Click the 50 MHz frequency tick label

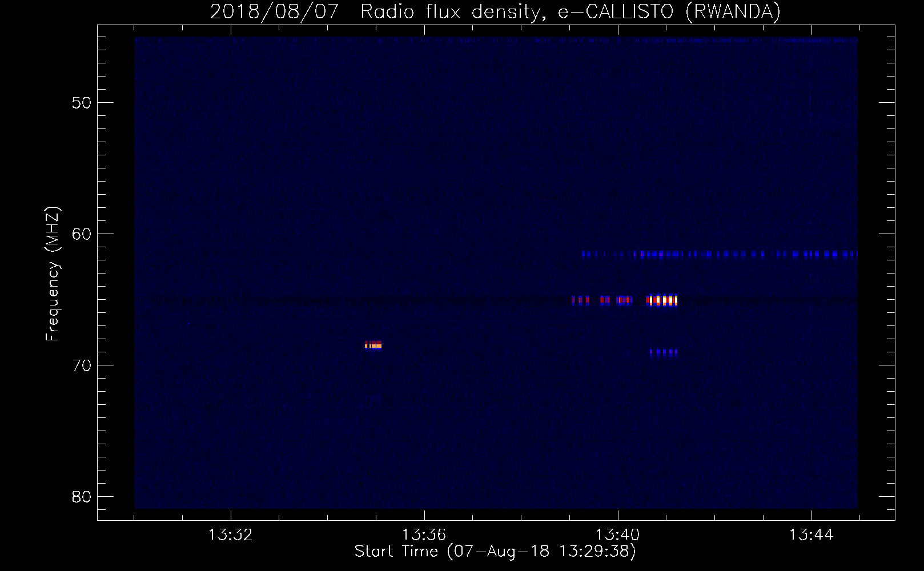(x=82, y=103)
